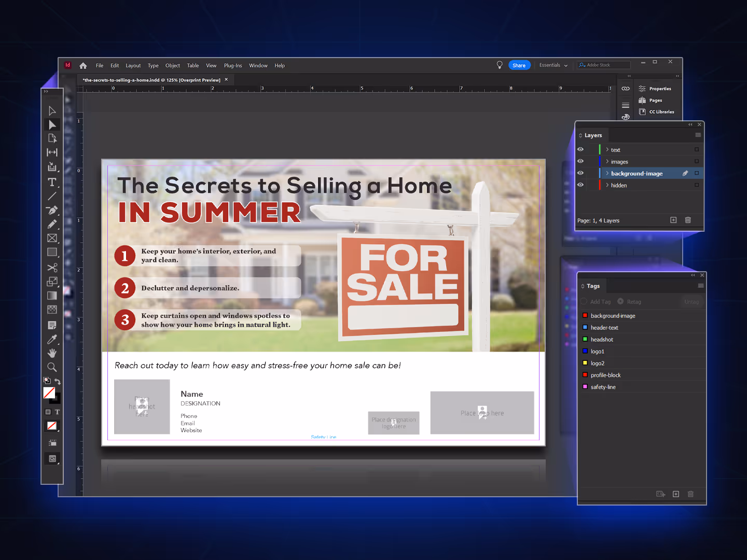The height and width of the screenshot is (560, 747).
Task: Choose the Gradient Swatch tool
Action: (52, 295)
